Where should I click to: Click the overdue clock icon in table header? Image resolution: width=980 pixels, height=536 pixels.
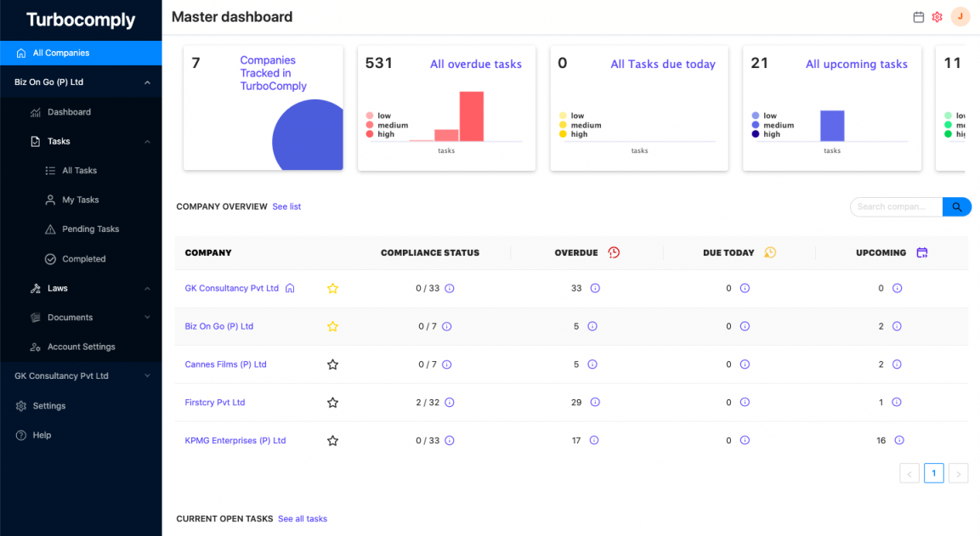tap(614, 252)
